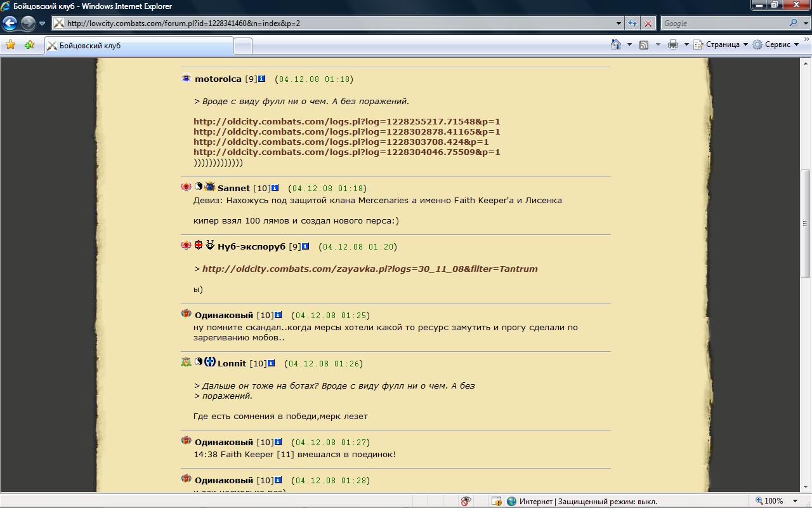This screenshot has width=812, height=508.
Task: Click info icon on Одинаковый 01:28 post
Action: click(x=278, y=480)
